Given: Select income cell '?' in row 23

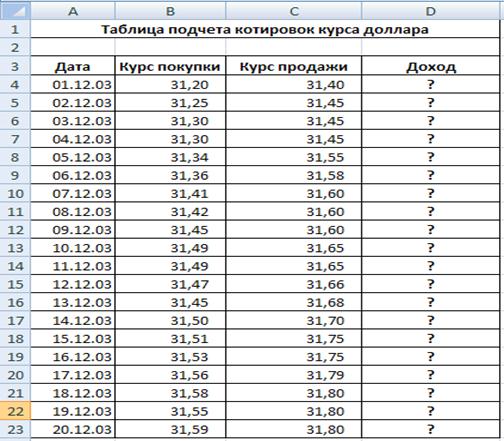Looking at the screenshot, I should point(431,429).
